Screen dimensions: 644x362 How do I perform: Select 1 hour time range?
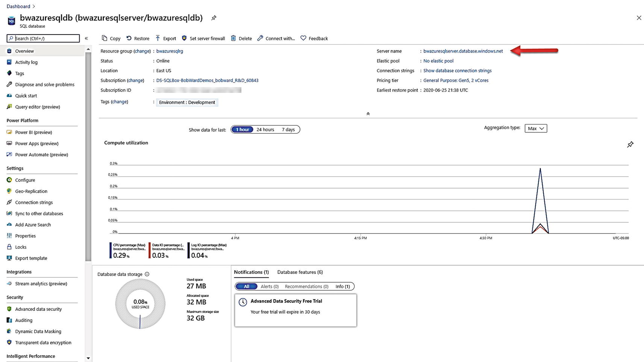point(242,129)
